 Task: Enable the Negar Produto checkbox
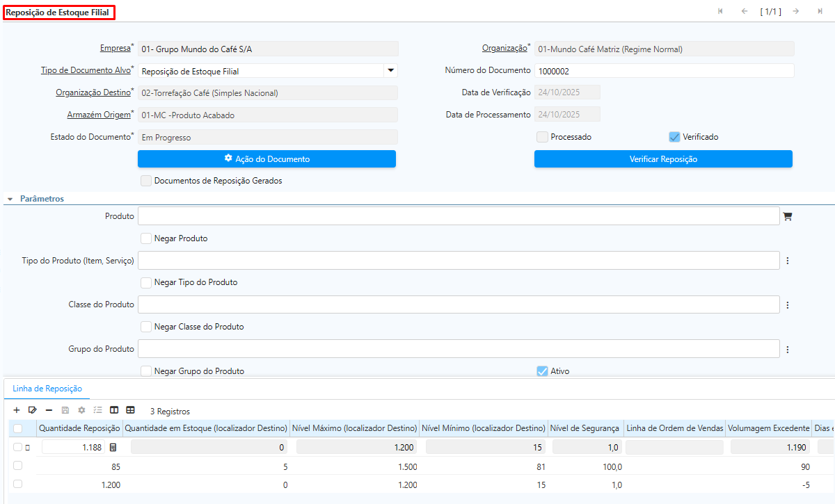146,238
